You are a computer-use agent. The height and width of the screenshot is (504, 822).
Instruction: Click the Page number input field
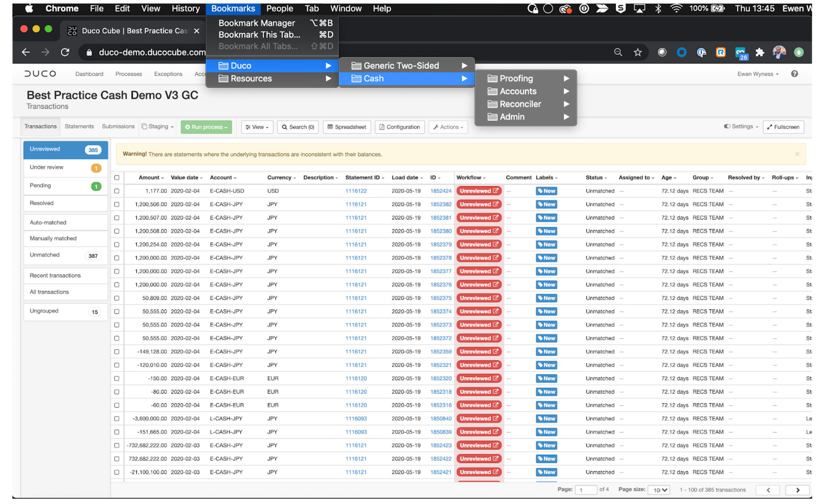586,490
